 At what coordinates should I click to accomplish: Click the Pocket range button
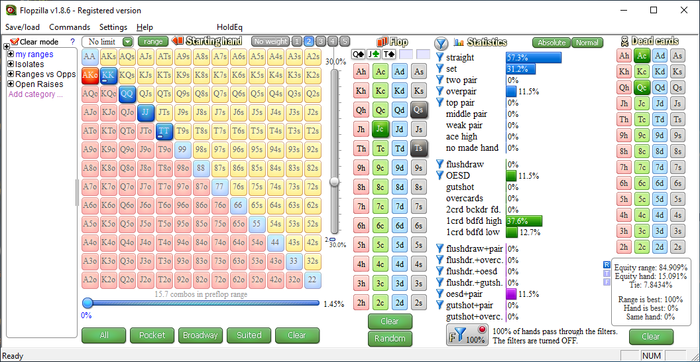tap(152, 335)
